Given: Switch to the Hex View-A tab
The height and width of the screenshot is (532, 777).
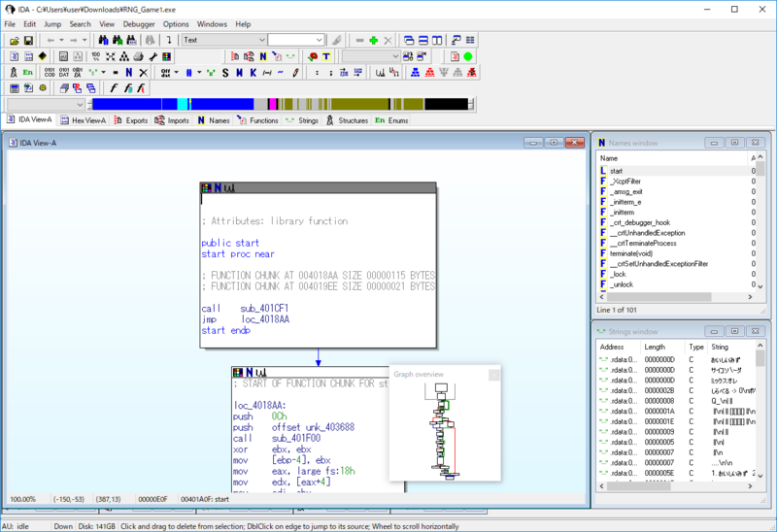Looking at the screenshot, I should tap(84, 120).
